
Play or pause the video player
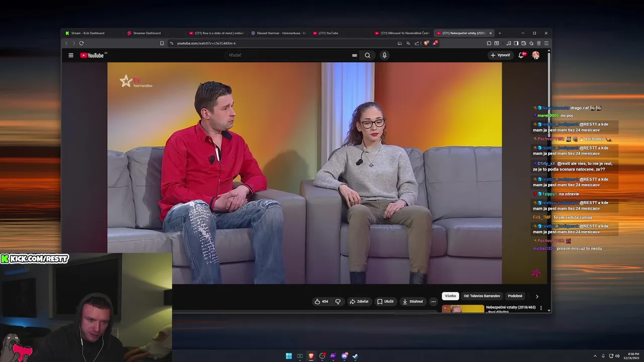tap(304, 173)
